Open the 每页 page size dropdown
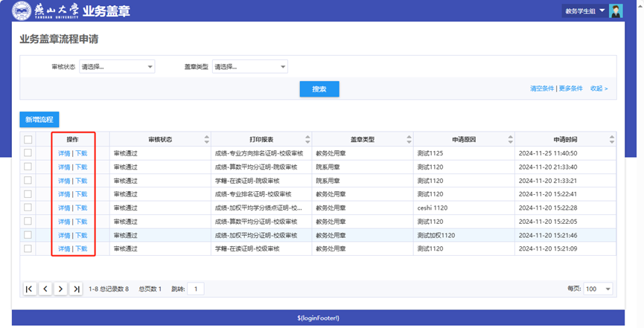The width and height of the screenshot is (644, 328). [598, 289]
